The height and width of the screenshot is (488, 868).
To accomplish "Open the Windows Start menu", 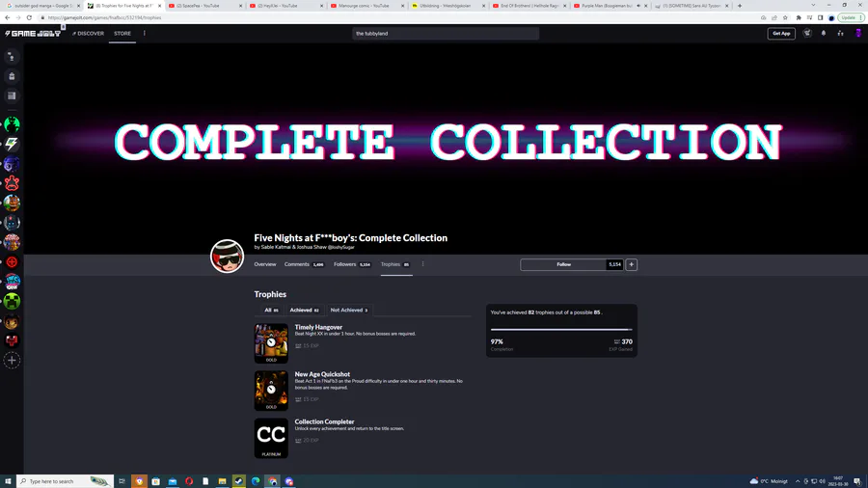I will click(8, 481).
